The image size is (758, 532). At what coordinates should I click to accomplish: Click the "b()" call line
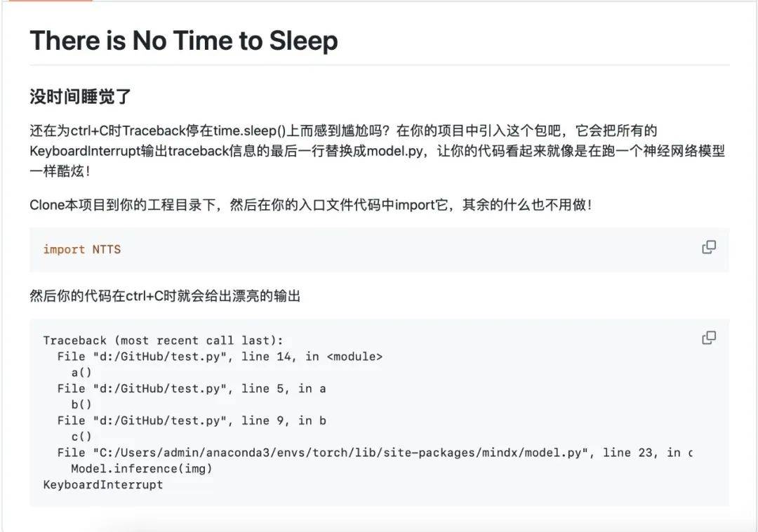tap(81, 405)
